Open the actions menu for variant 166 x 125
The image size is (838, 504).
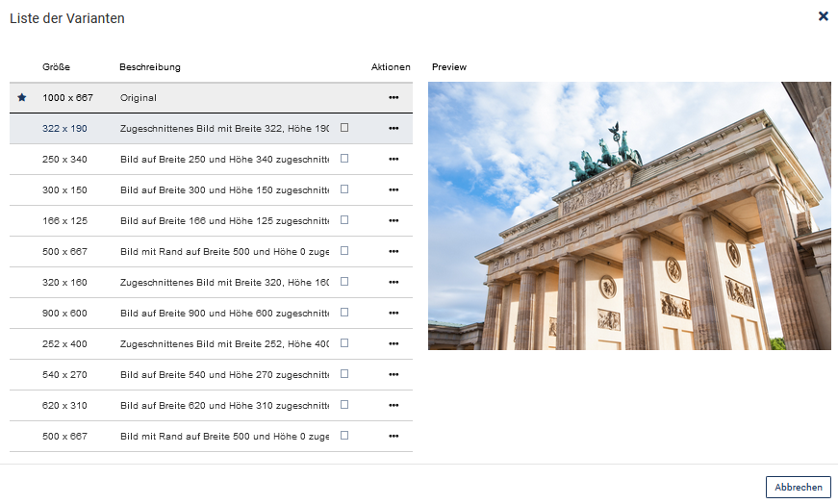tap(394, 221)
